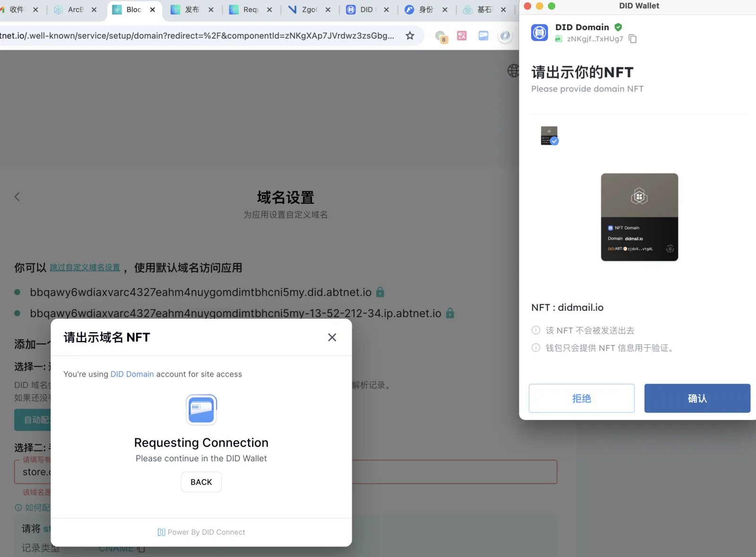756x557 pixels.
Task: Close the 发布 browser tab
Action: point(211,9)
